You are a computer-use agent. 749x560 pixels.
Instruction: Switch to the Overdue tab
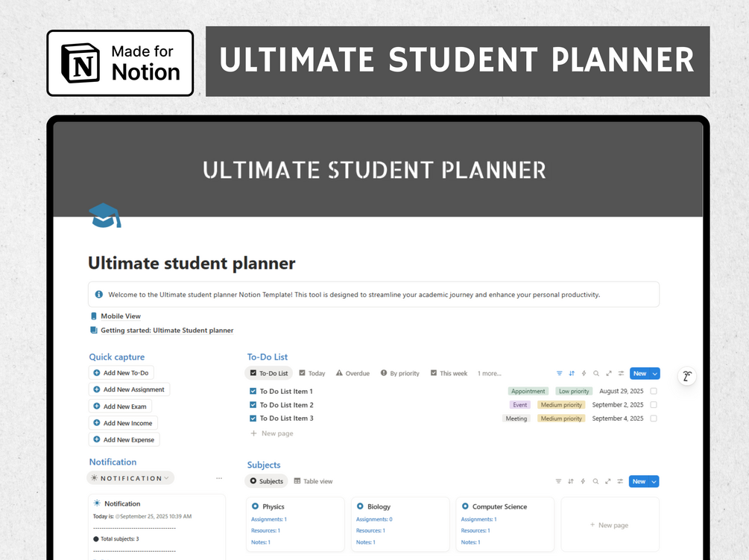pos(353,373)
